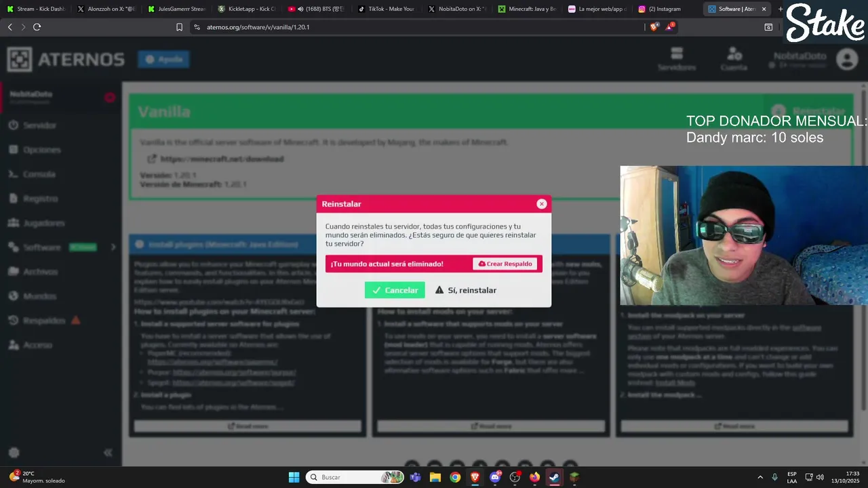Switch to the La mejor web/app tab
This screenshot has width=868, height=488.
[598, 9]
